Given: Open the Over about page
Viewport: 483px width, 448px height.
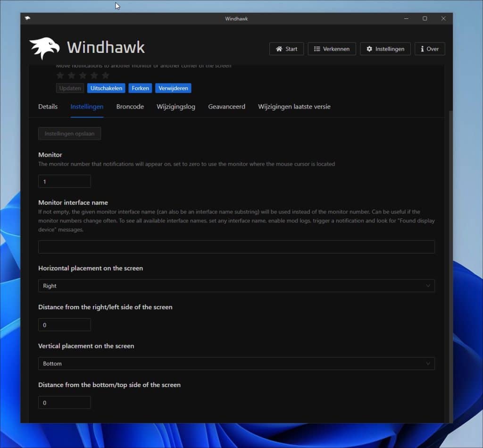Looking at the screenshot, I should tap(430, 49).
